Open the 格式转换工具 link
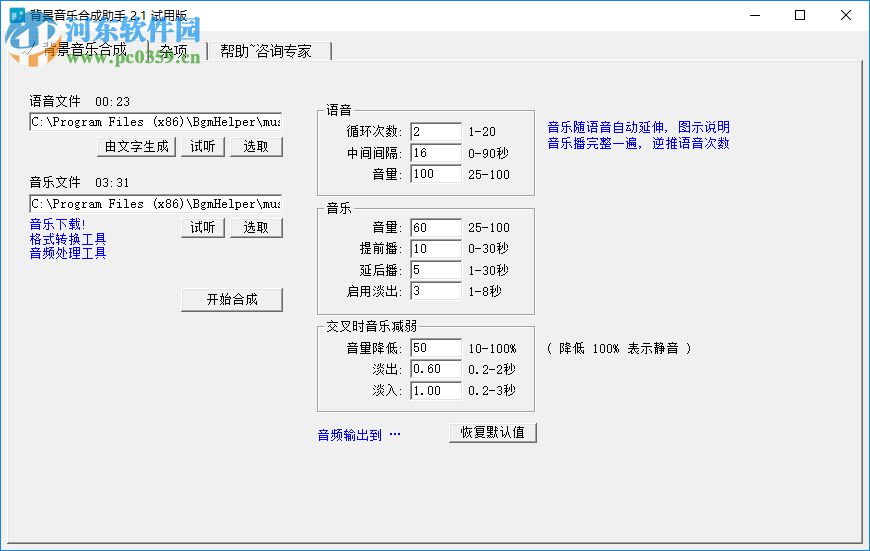Screen dimensions: 870x551 click(x=68, y=239)
